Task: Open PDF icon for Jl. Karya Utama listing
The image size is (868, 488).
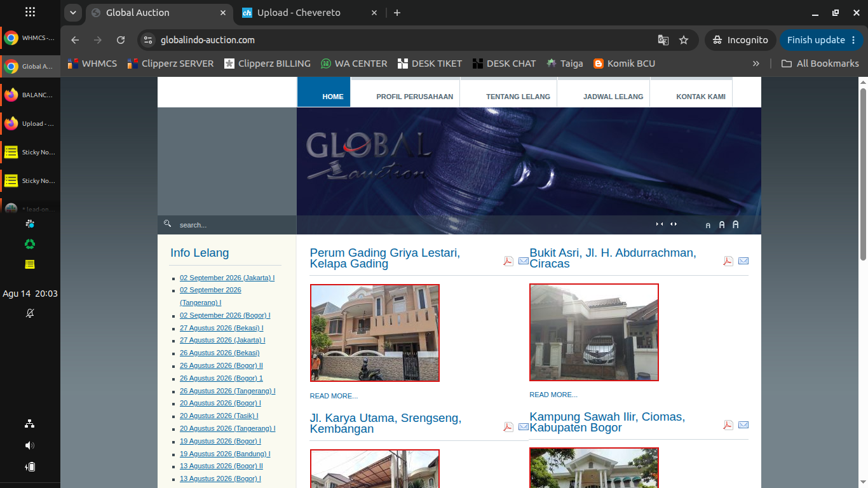Action: [x=508, y=427]
